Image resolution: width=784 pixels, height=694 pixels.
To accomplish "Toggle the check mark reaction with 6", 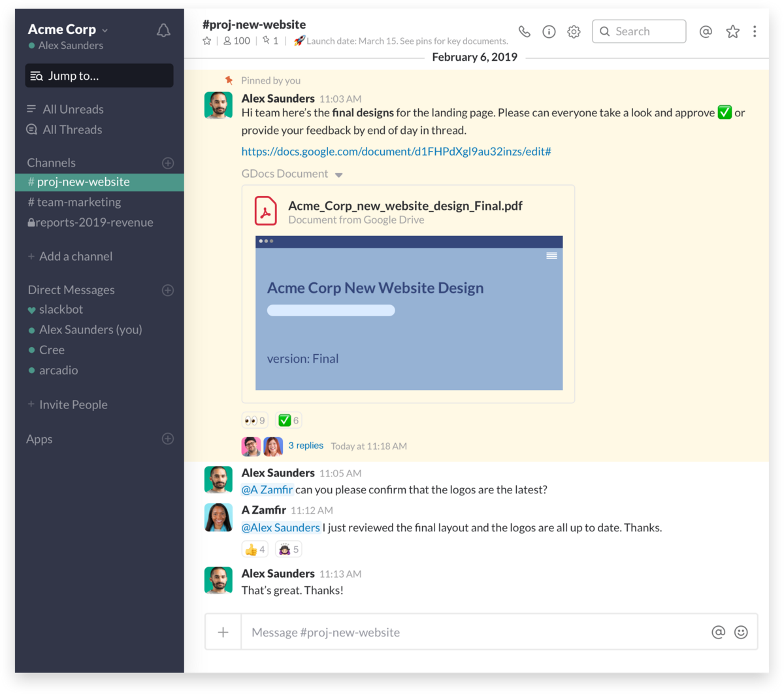I will point(288,420).
